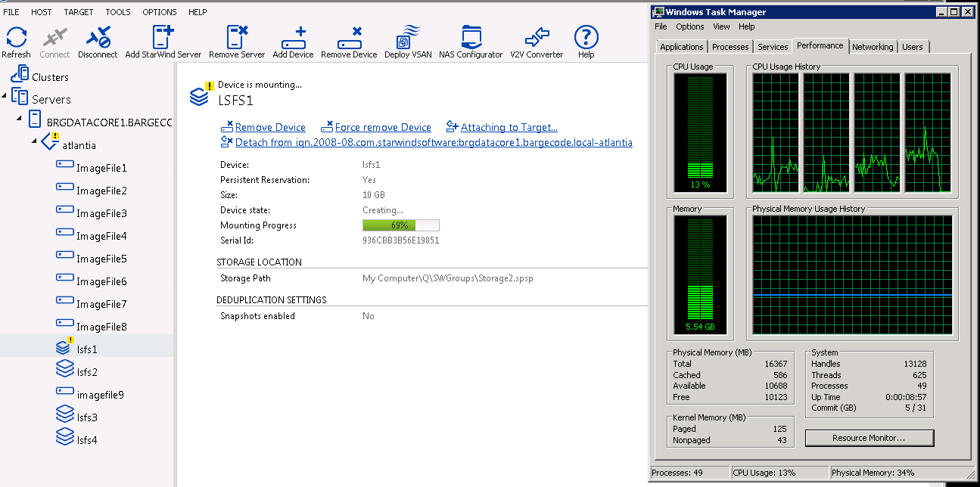
Task: Click the Disconnect toolbar icon
Action: 98,37
